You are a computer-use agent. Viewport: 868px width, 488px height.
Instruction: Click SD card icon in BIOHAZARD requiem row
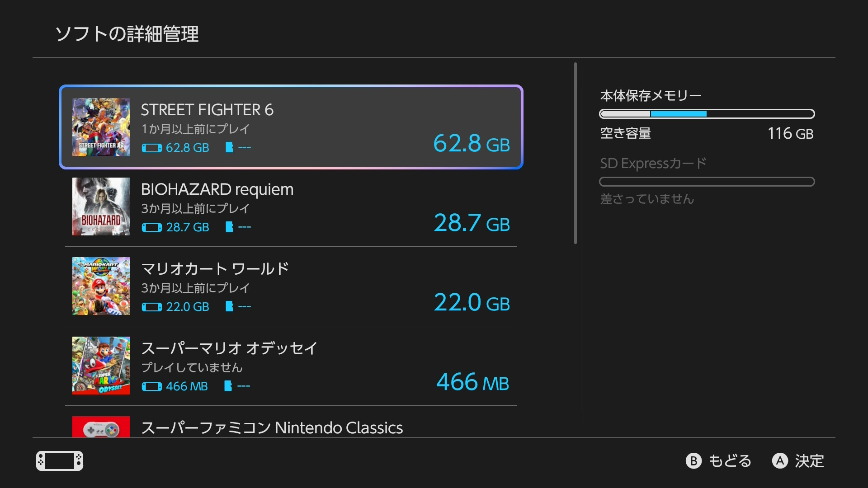pyautogui.click(x=229, y=227)
